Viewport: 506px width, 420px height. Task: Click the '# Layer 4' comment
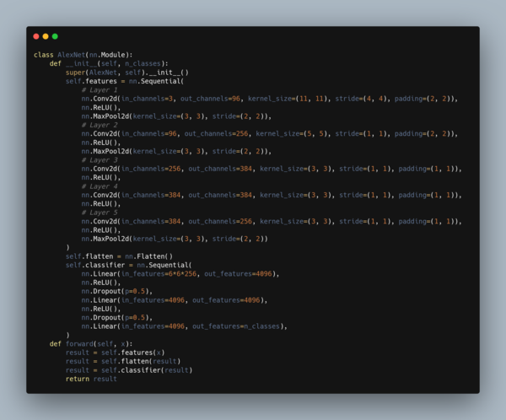100,186
